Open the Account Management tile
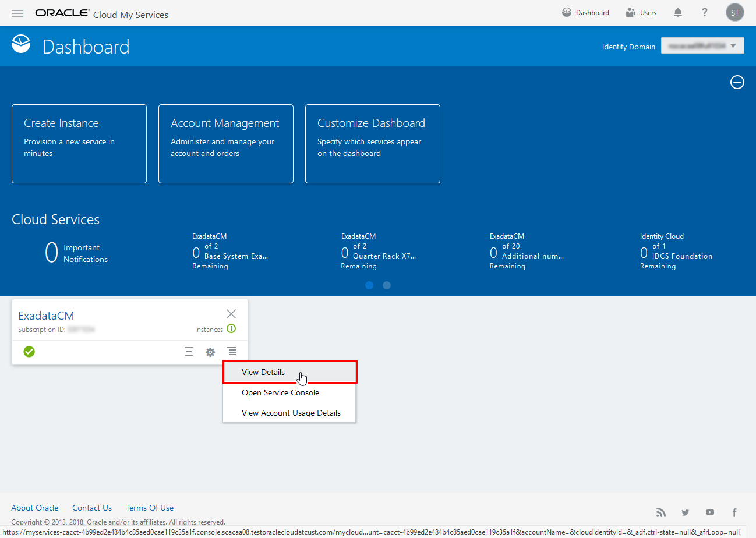The width and height of the screenshot is (756, 538). (226, 144)
